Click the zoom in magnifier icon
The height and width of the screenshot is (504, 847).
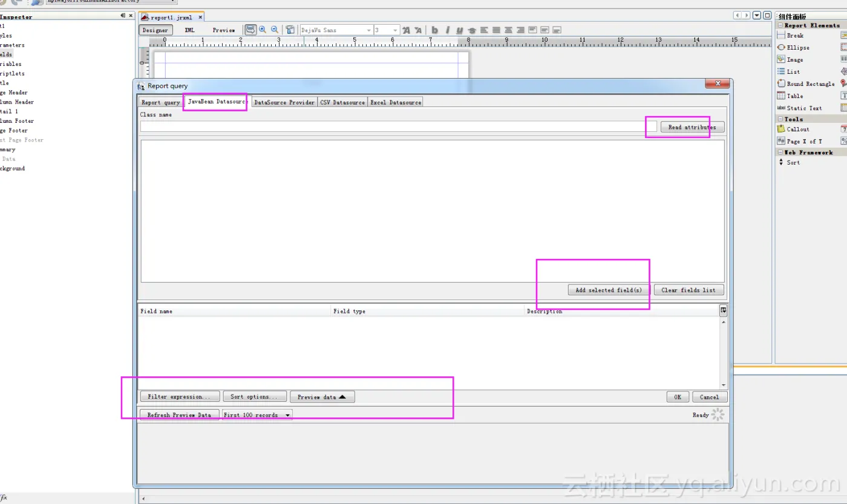tap(263, 30)
